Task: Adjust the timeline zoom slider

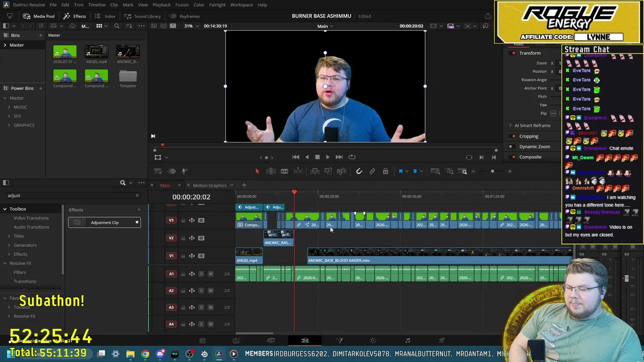Action: click(493, 171)
